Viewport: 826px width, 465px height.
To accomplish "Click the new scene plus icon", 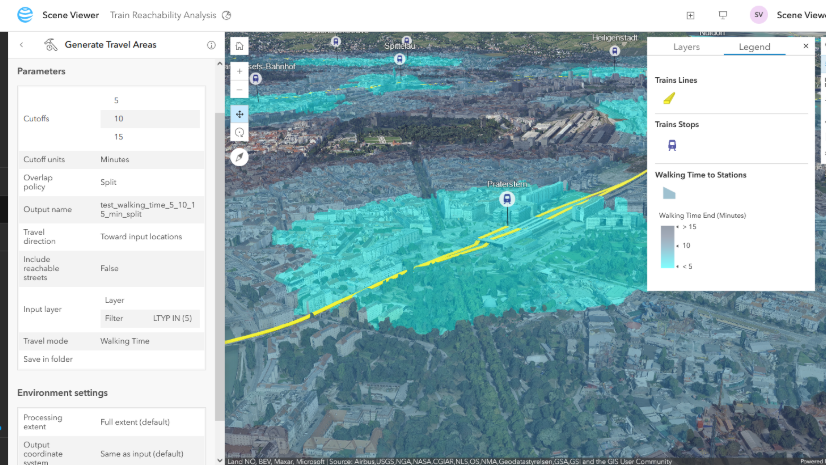I will coord(690,15).
